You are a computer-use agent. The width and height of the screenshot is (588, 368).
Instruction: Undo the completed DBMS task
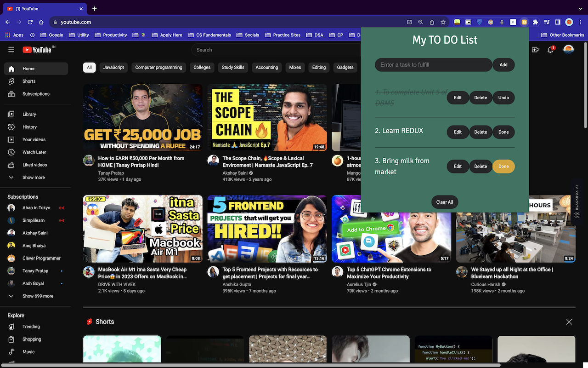click(x=503, y=98)
